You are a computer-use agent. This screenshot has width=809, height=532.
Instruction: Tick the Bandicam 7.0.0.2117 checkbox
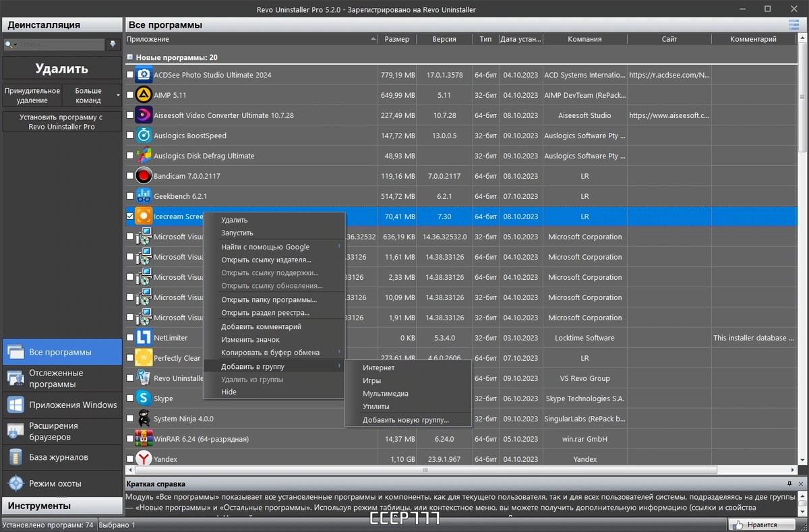[129, 176]
